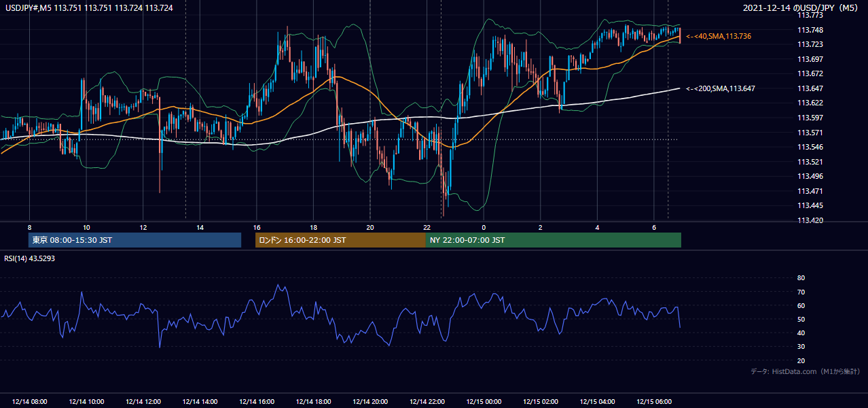
Task: Click price axis label 113.773
Action: coord(810,15)
